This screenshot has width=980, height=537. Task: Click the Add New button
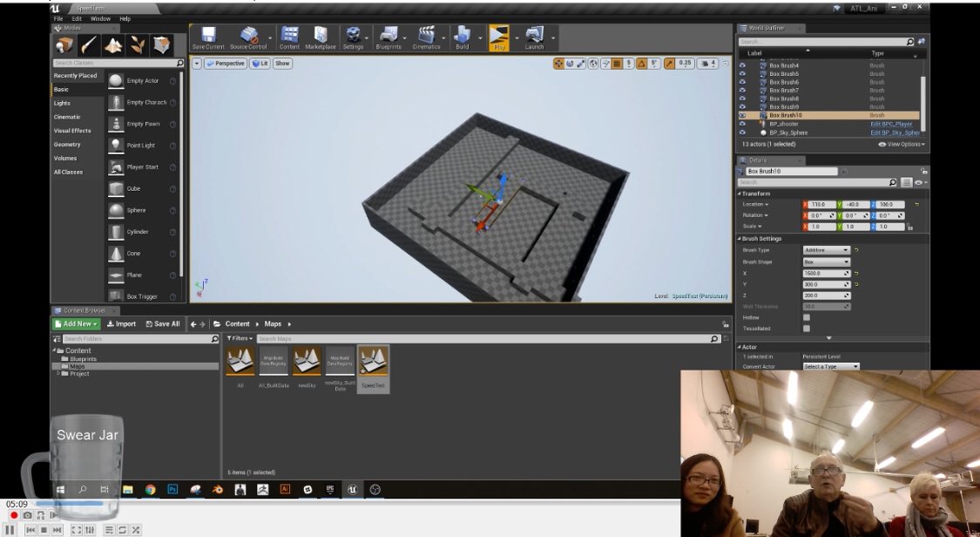click(76, 323)
